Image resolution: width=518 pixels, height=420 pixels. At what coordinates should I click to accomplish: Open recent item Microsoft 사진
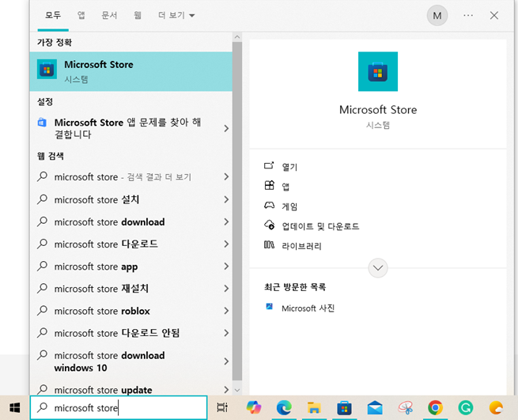tap(308, 308)
